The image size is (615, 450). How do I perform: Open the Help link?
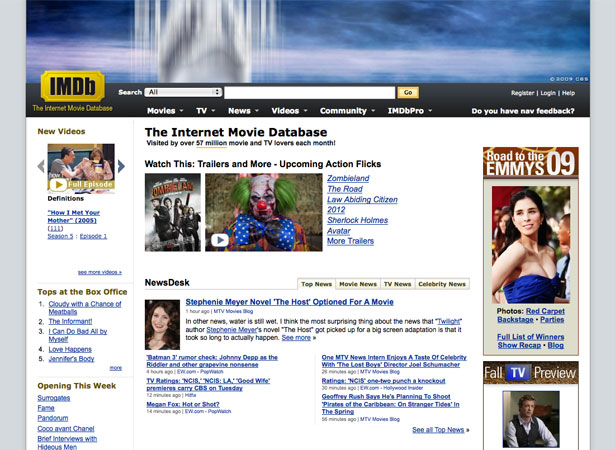pyautogui.click(x=568, y=93)
